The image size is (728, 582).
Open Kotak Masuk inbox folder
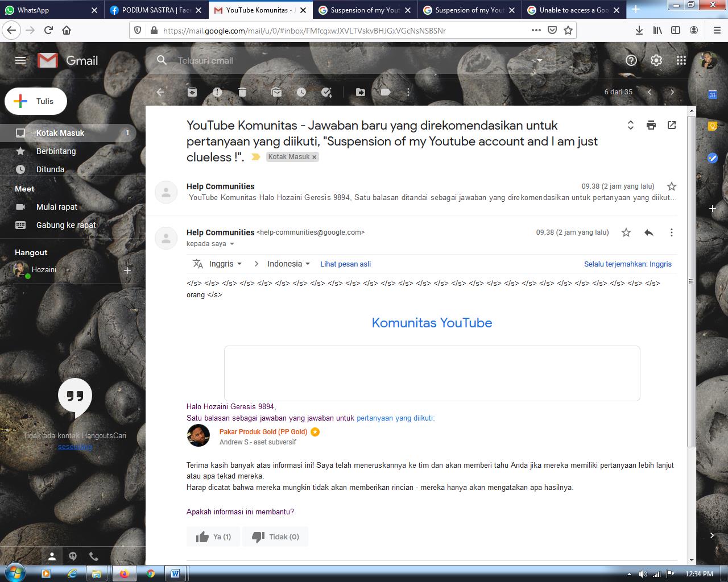point(68,133)
